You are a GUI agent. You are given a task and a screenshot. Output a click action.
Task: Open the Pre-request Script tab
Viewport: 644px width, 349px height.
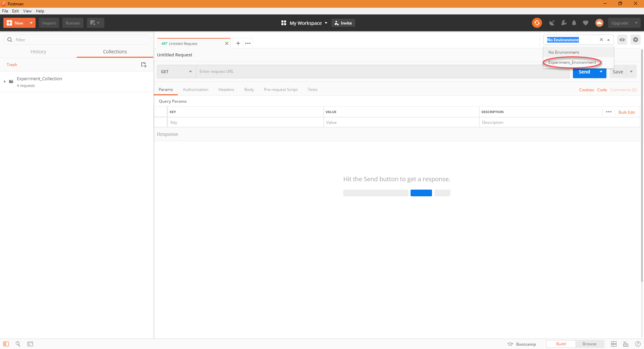click(x=281, y=90)
